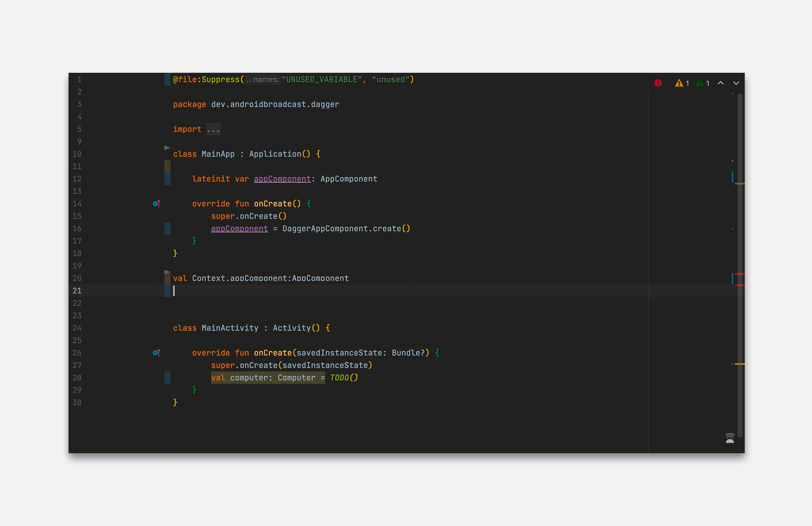This screenshot has width=812, height=526.
Task: Click the vertical editor scrollbar track
Action: click(740, 322)
